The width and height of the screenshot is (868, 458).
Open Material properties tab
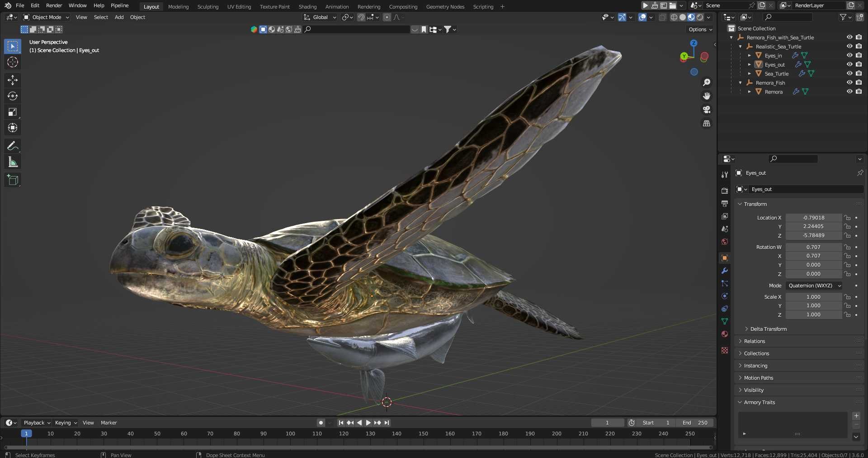(x=725, y=334)
